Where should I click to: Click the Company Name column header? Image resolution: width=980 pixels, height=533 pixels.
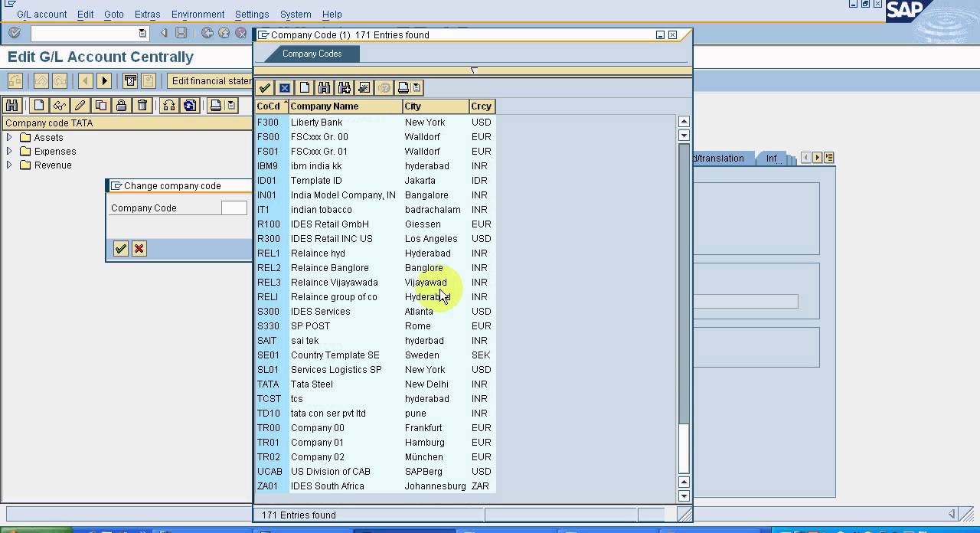coord(346,106)
